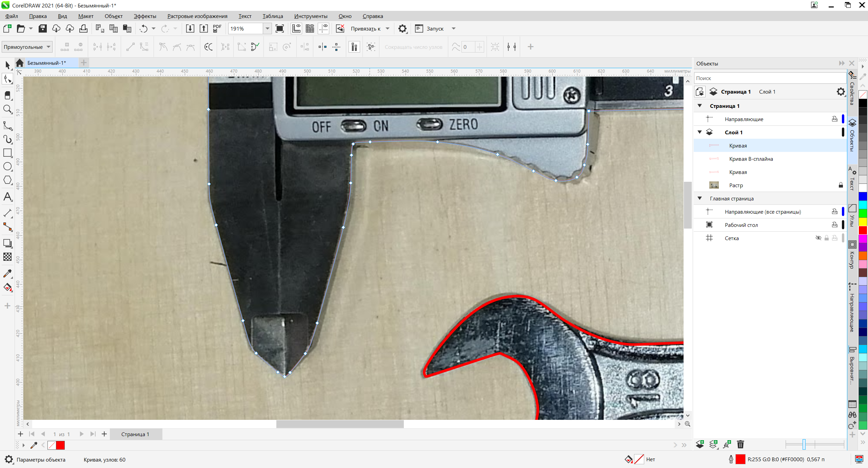Click the Publish to PDF icon
Image resolution: width=868 pixels, height=468 pixels.
pyautogui.click(x=217, y=29)
